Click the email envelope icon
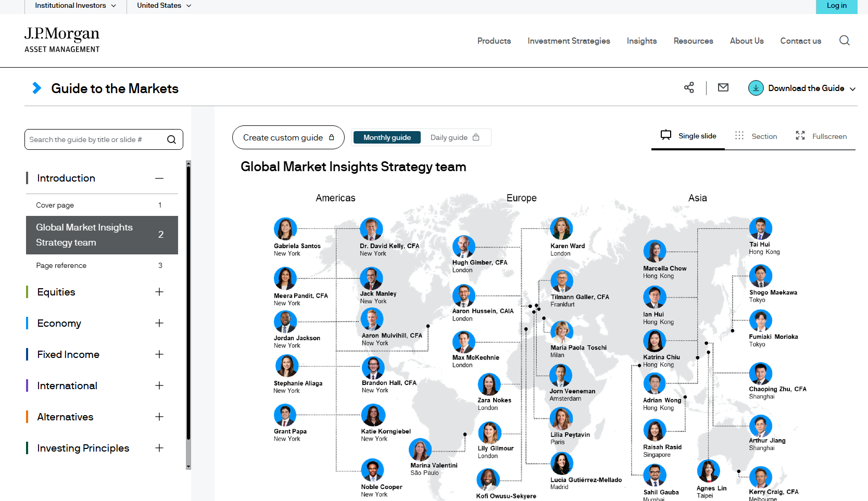Screen dimensions: 868x501 [x=723, y=87]
